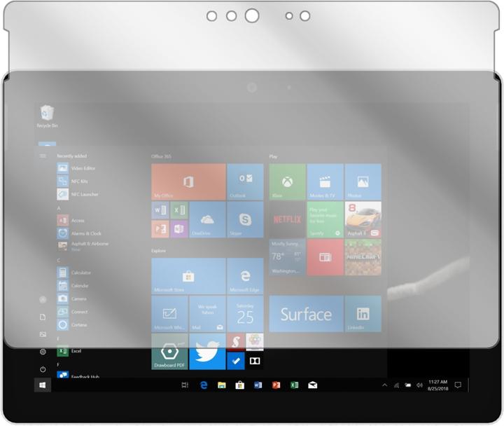Open Task View on the taskbar

click(185, 385)
